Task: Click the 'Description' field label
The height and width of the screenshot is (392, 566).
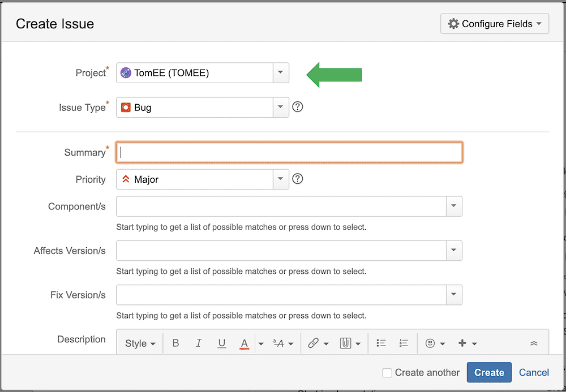Action: [81, 339]
